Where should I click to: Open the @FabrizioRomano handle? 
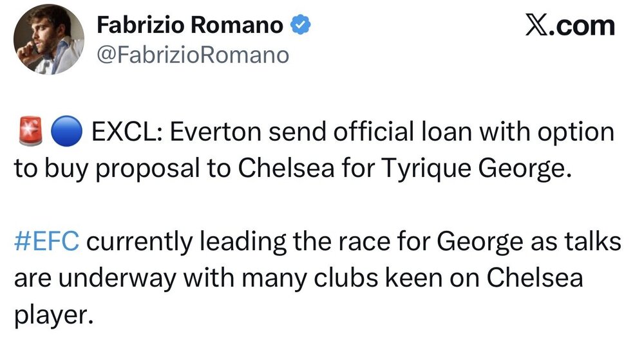(x=193, y=55)
